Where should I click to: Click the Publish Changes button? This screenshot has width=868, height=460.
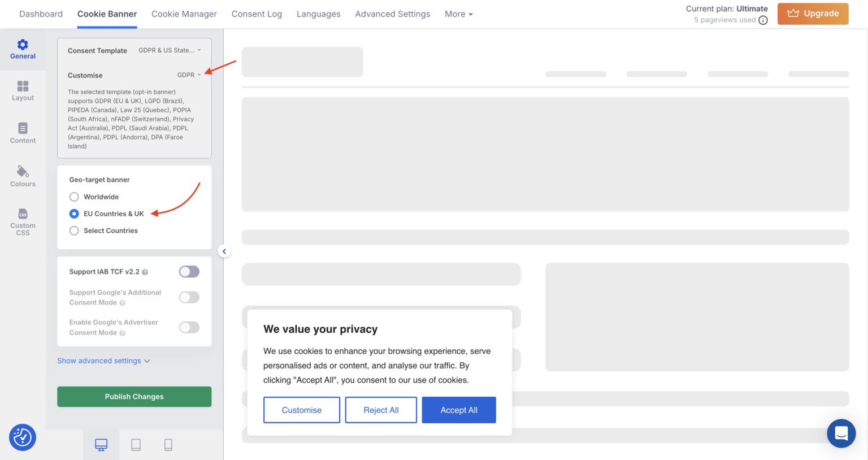pos(134,396)
